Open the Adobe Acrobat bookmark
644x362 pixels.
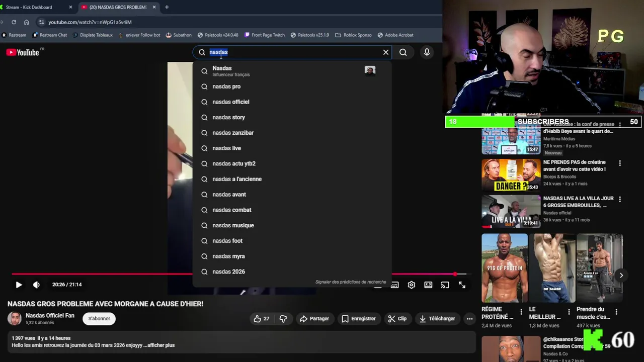tap(395, 35)
